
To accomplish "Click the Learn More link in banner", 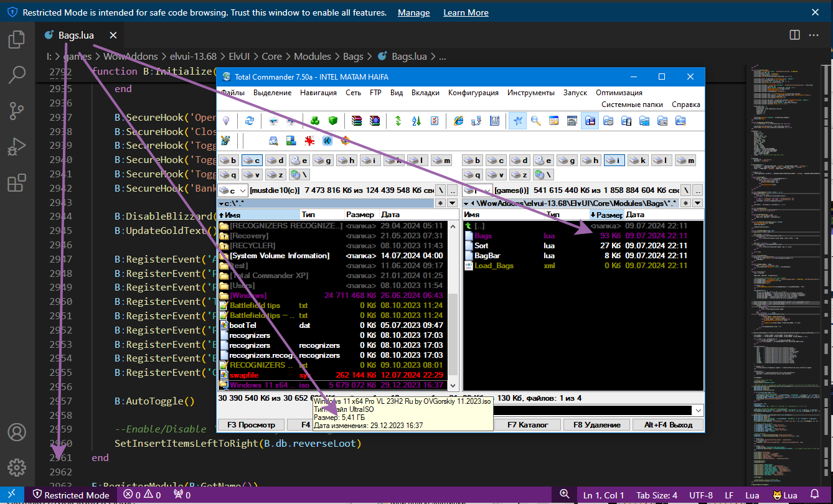I will pyautogui.click(x=466, y=12).
